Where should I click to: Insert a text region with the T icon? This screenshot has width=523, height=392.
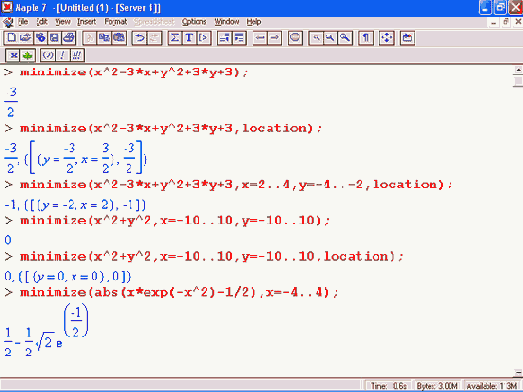[189, 38]
